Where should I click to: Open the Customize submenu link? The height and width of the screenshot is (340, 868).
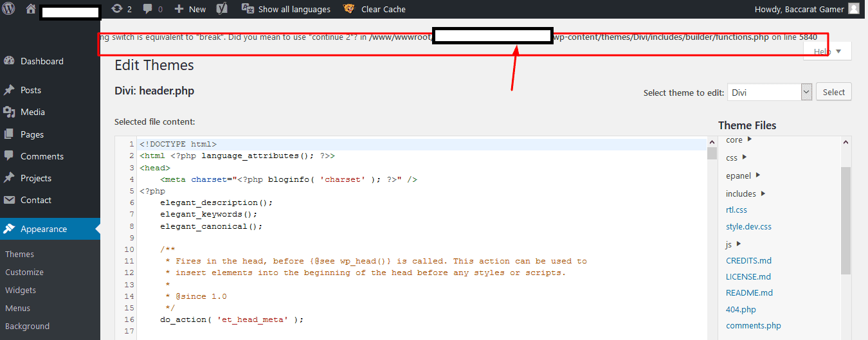coord(24,272)
